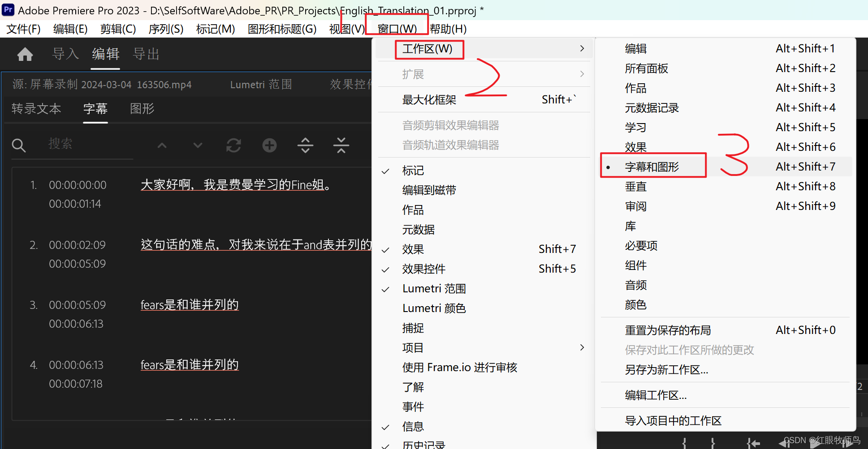
Task: Open the 编辑(E) menu
Action: click(x=70, y=29)
